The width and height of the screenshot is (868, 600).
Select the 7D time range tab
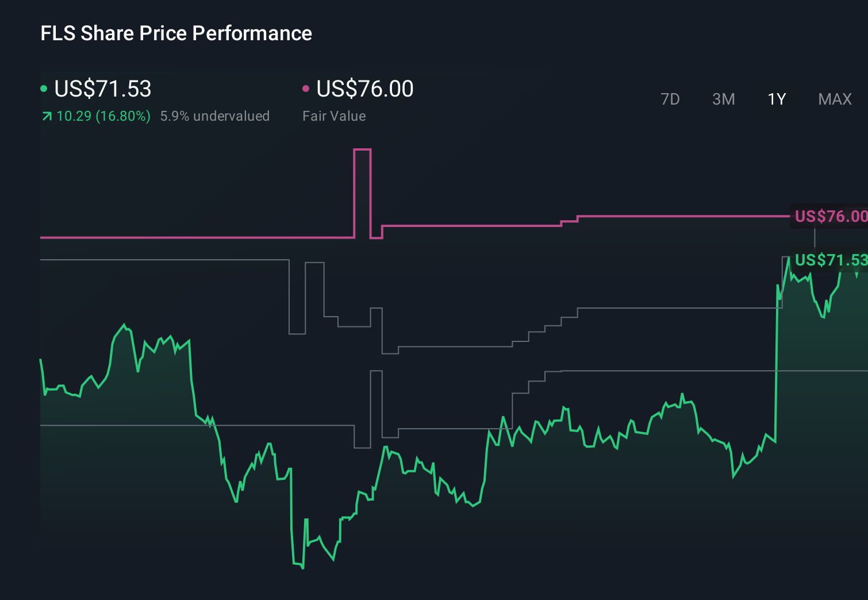[670, 99]
